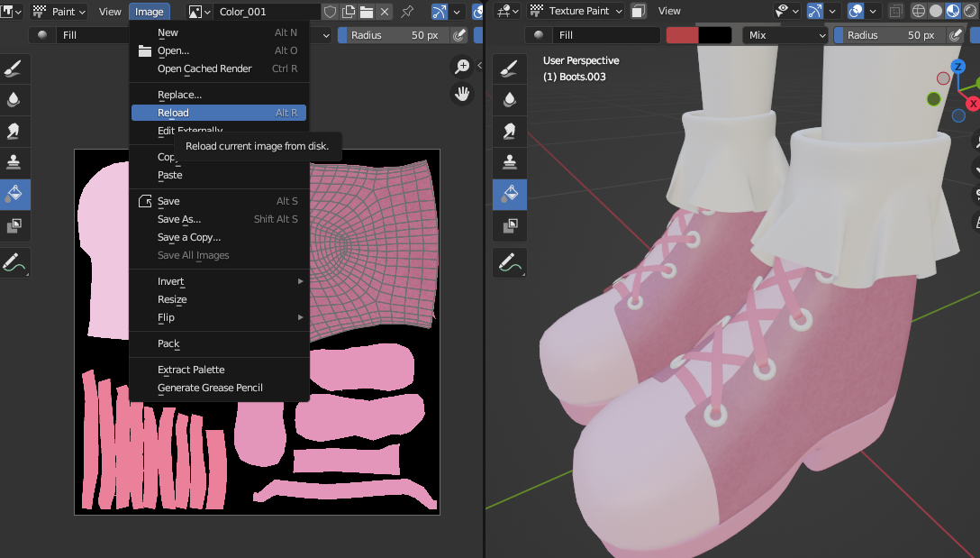The height and width of the screenshot is (558, 980).
Task: Open the editor type dropdown of image editor
Action: (x=11, y=11)
